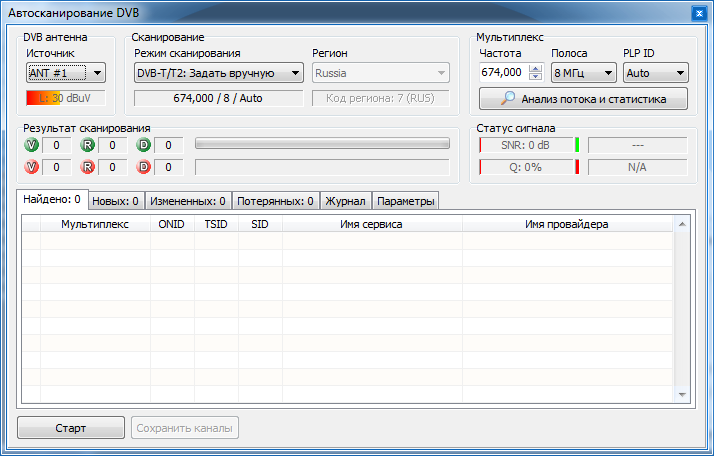Expand the PLP ID dropdown

click(x=655, y=73)
